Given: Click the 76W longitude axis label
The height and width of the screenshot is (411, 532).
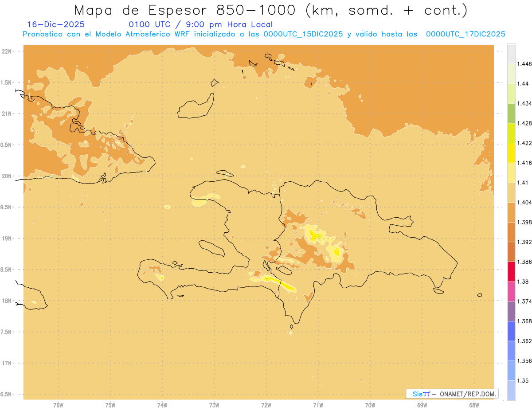Looking at the screenshot, I should pyautogui.click(x=58, y=405).
